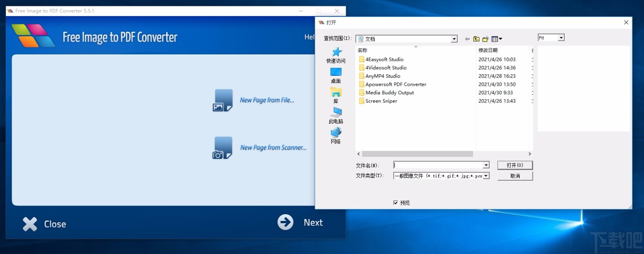
Task: Click the back arrow in the open dialog
Action: 467,39
